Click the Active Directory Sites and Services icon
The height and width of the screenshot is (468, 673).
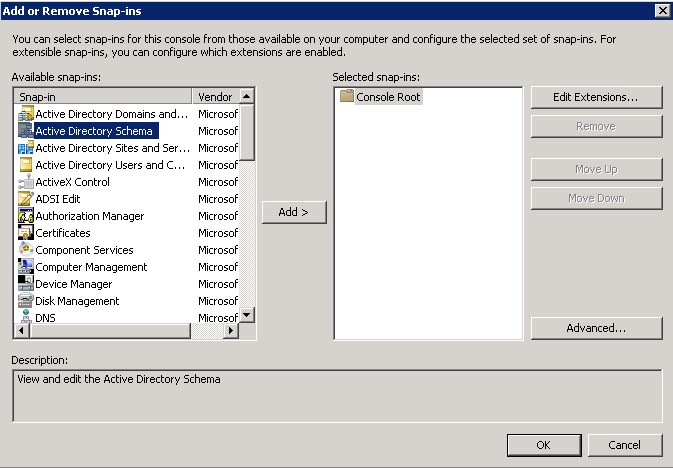[x=26, y=148]
